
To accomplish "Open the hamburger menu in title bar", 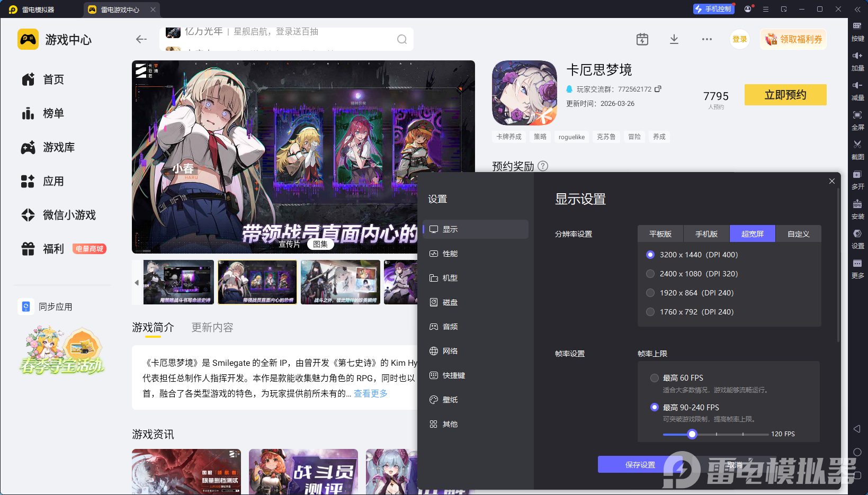I will pyautogui.click(x=766, y=9).
